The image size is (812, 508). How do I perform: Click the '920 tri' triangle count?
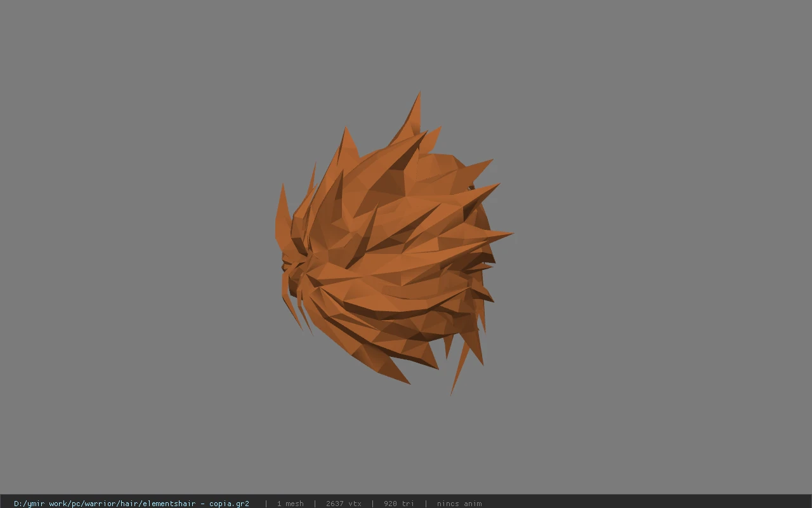coord(399,504)
